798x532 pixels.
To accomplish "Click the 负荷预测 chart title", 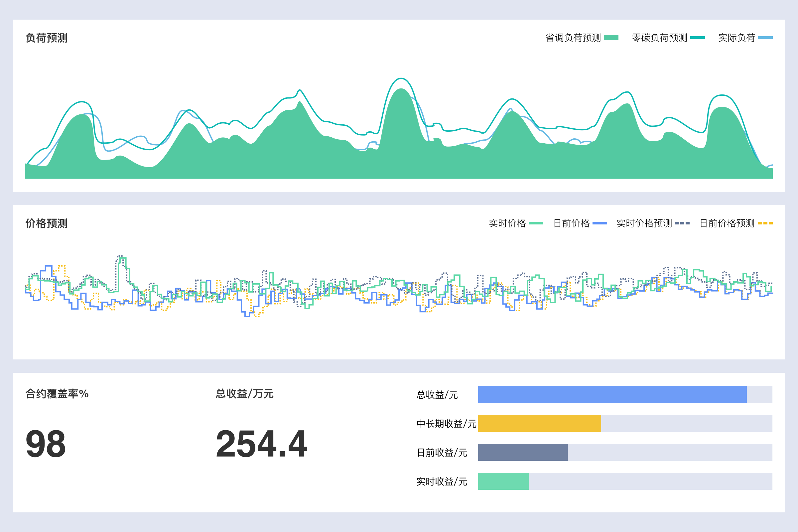I will (x=47, y=38).
